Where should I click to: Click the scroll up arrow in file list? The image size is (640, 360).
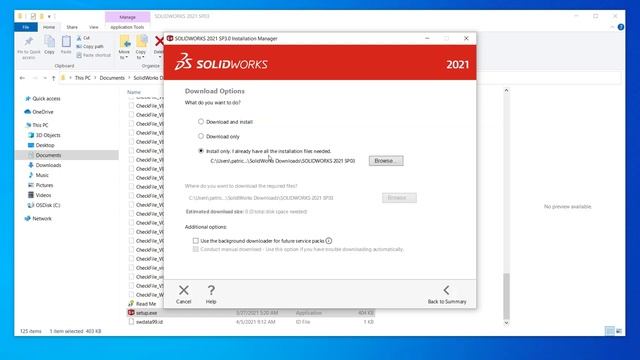[x=506, y=91]
